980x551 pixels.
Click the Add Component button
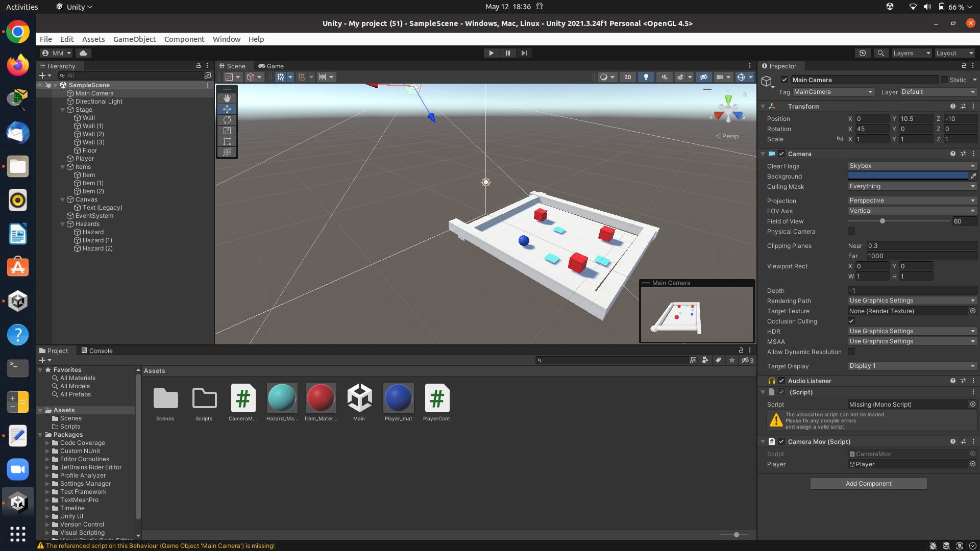coord(868,483)
